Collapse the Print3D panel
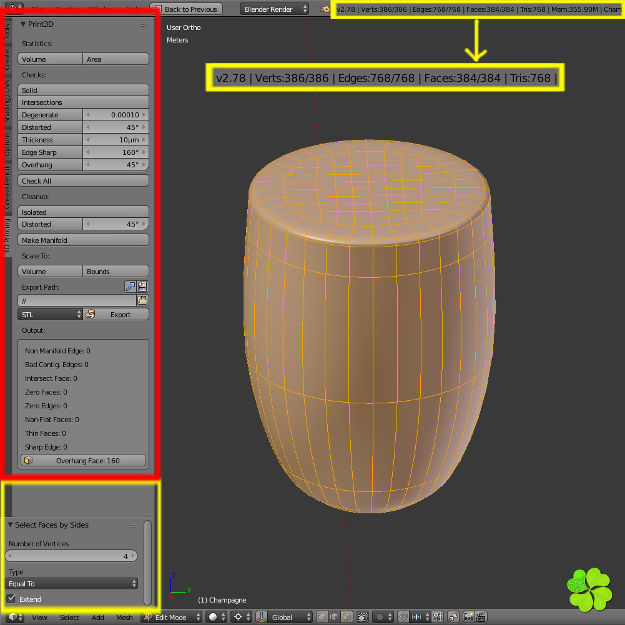 (23, 24)
